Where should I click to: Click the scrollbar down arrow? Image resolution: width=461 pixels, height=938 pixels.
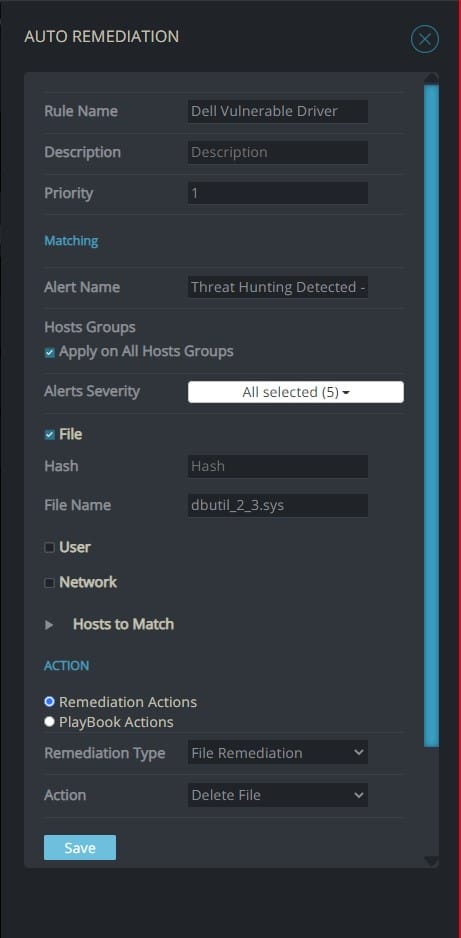click(431, 860)
